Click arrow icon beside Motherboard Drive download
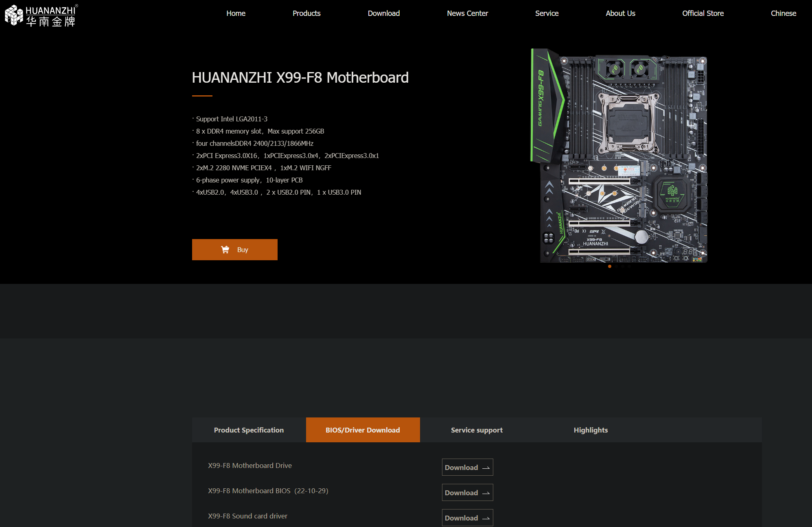The width and height of the screenshot is (812, 527). (x=486, y=468)
